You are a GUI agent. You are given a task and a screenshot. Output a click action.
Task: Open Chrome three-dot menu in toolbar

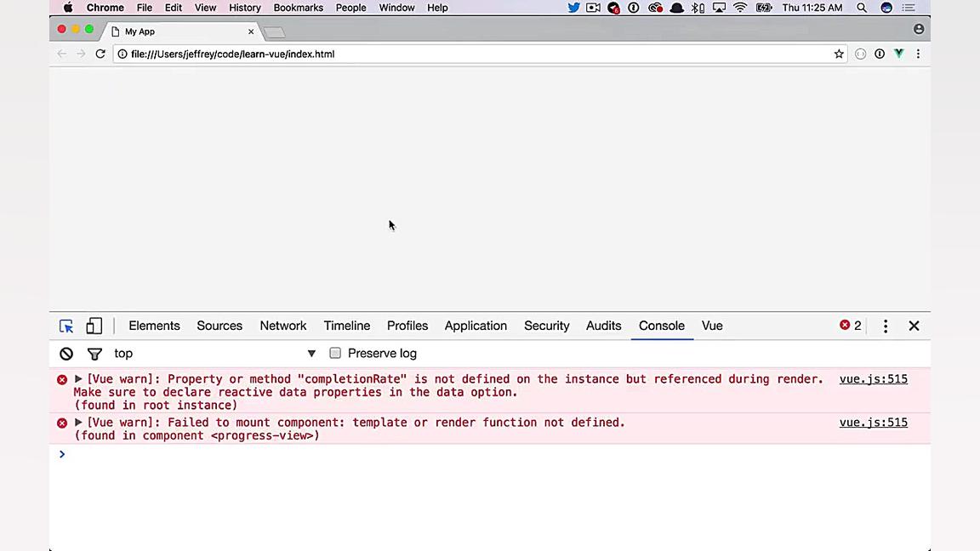click(x=918, y=54)
